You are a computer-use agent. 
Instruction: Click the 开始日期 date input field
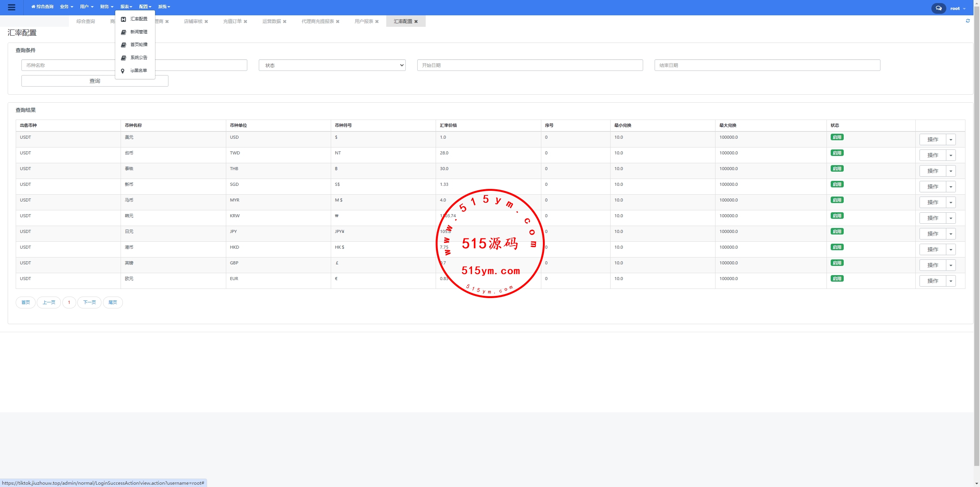(x=530, y=65)
